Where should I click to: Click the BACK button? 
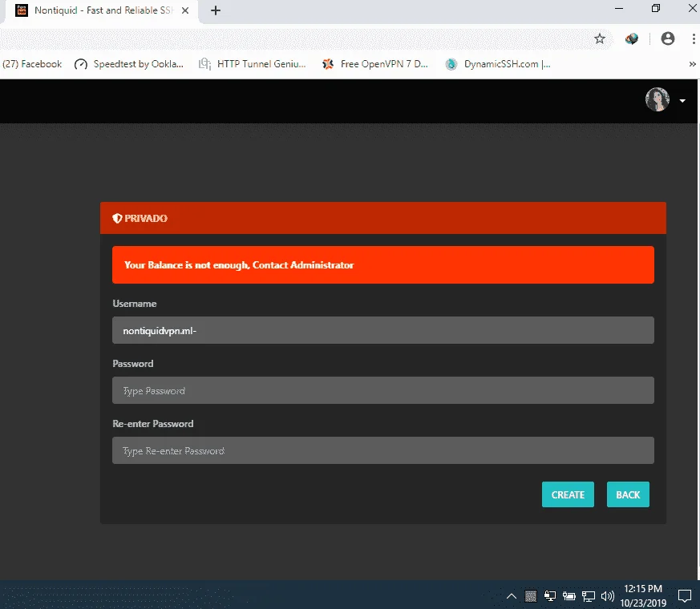tap(628, 494)
